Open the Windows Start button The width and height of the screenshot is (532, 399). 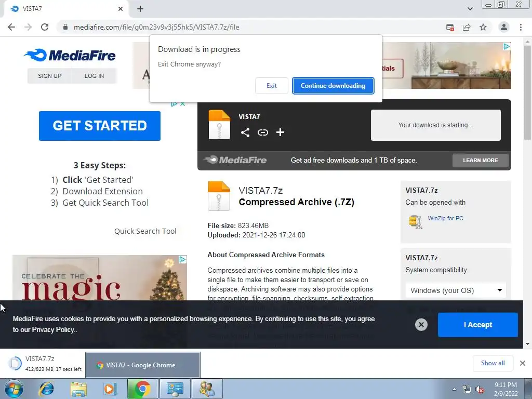(14, 389)
